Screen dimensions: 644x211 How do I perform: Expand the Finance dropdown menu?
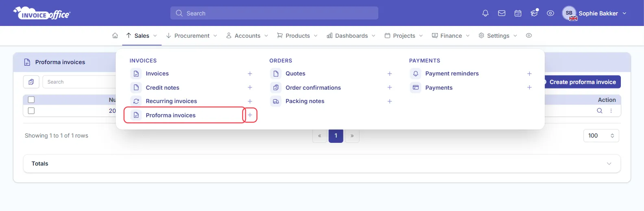point(451,36)
